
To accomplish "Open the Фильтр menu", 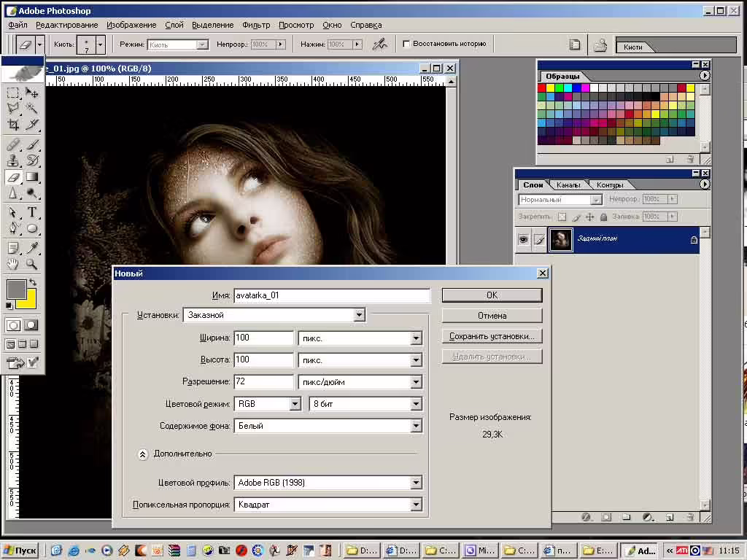I will pyautogui.click(x=256, y=25).
